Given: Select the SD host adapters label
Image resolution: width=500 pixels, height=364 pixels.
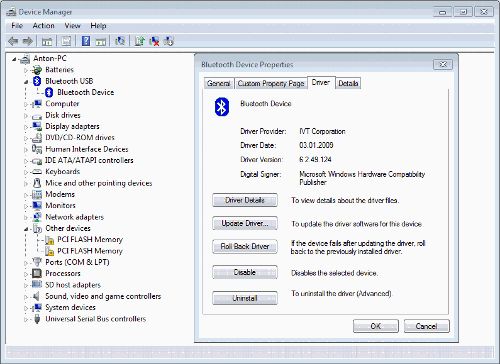Looking at the screenshot, I should click(73, 285).
